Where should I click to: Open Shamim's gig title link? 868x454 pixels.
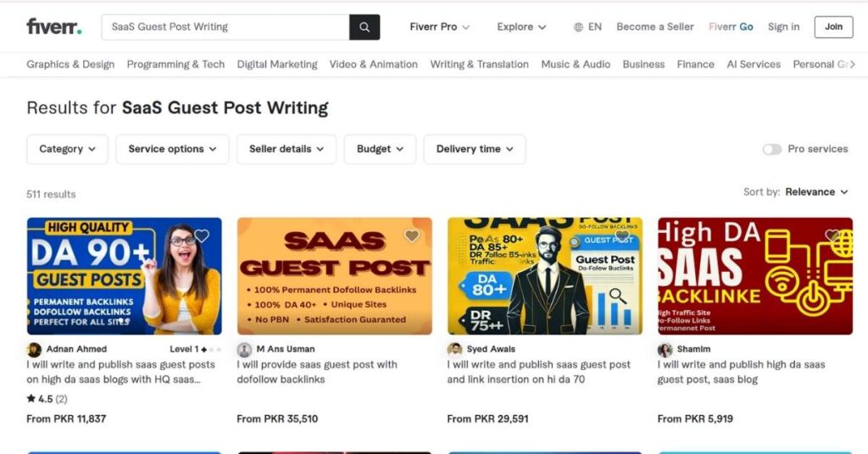click(741, 372)
